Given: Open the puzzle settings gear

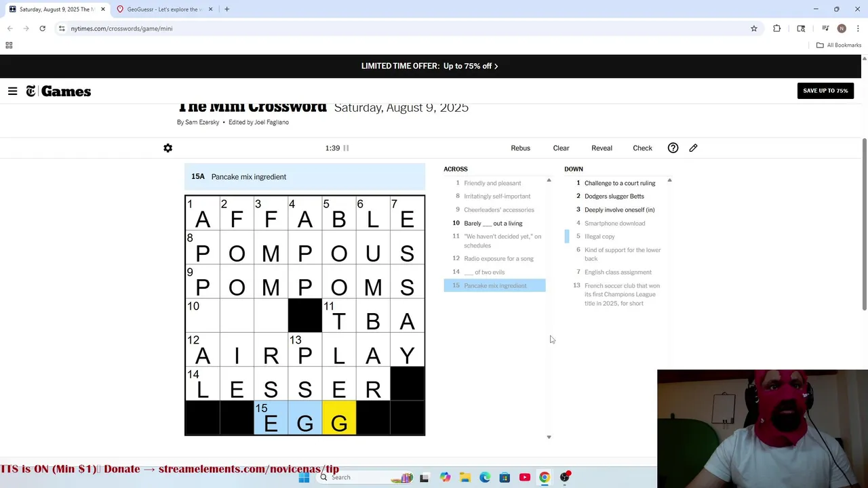Looking at the screenshot, I should 168,148.
